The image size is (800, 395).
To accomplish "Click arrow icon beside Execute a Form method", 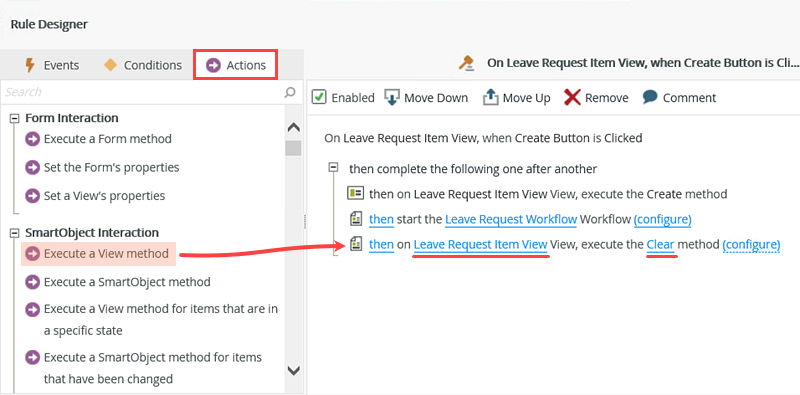I will tap(33, 139).
